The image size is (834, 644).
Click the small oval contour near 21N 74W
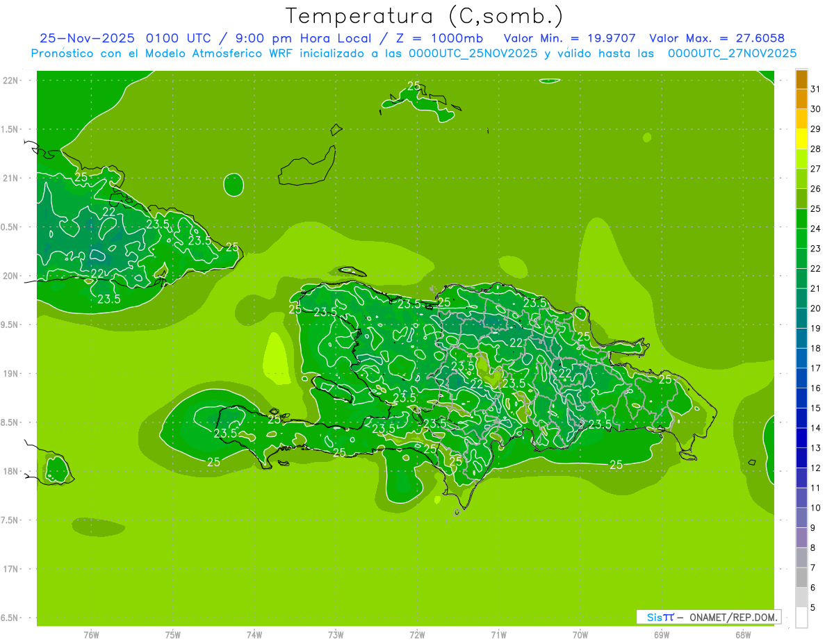(x=234, y=185)
